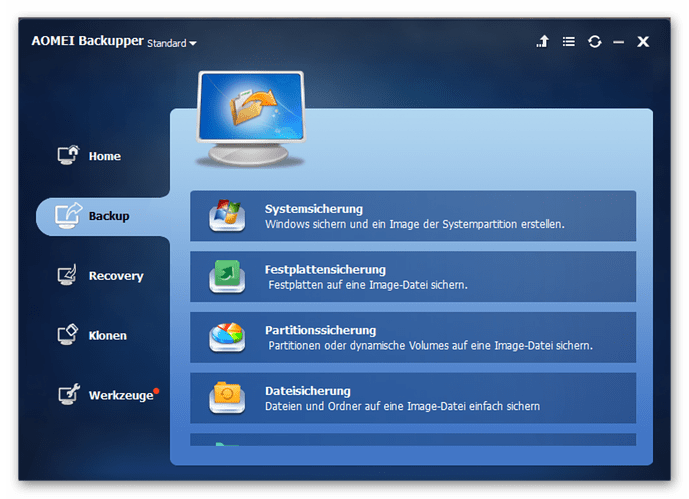
Task: Select the Backup tab label
Action: coord(109,216)
